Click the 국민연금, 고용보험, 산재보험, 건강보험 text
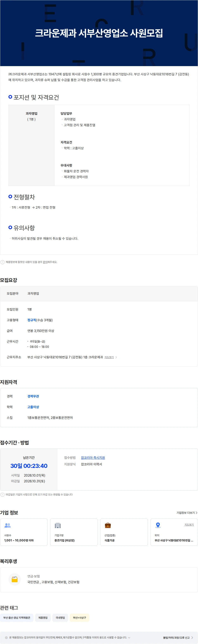This screenshot has width=198, height=644. tap(53, 582)
